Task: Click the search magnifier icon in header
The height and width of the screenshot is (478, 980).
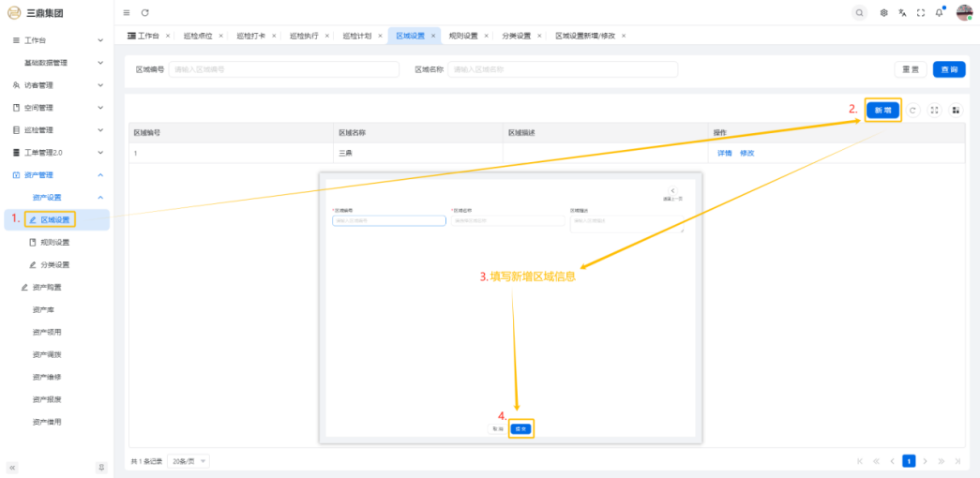Action: pos(859,12)
